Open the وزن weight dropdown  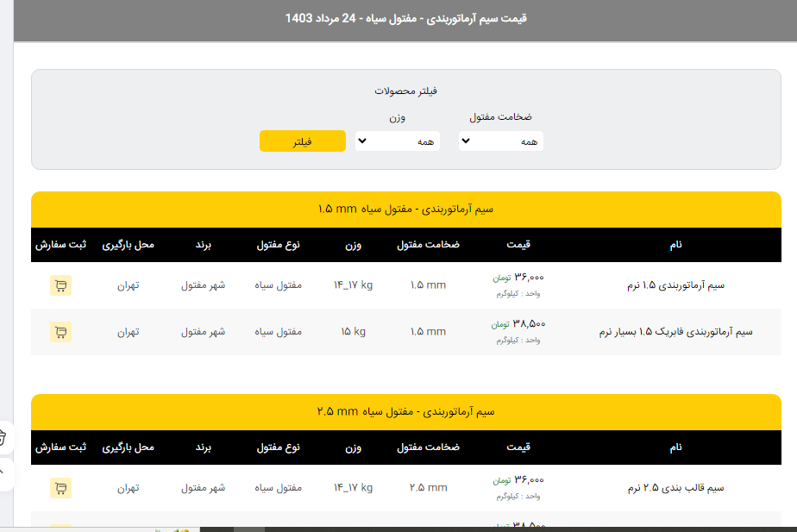click(397, 141)
